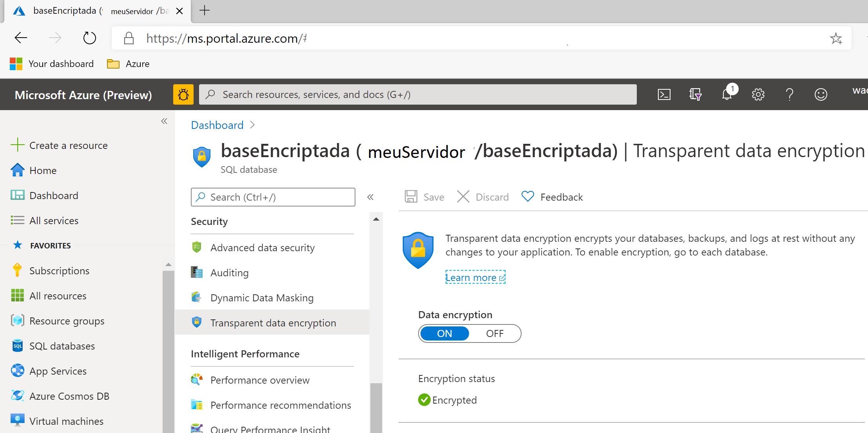Click the Azure search resources box
This screenshot has width=868, height=433.
418,94
